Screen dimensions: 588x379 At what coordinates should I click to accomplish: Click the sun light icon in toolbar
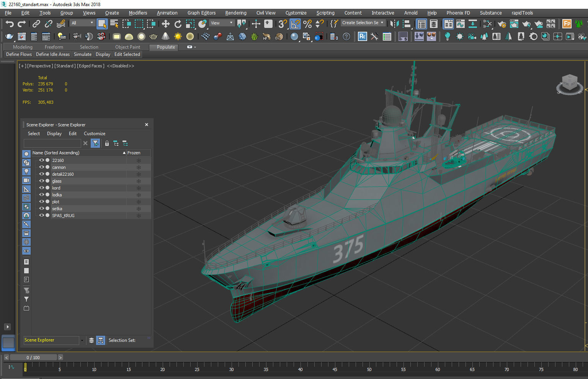(x=178, y=37)
